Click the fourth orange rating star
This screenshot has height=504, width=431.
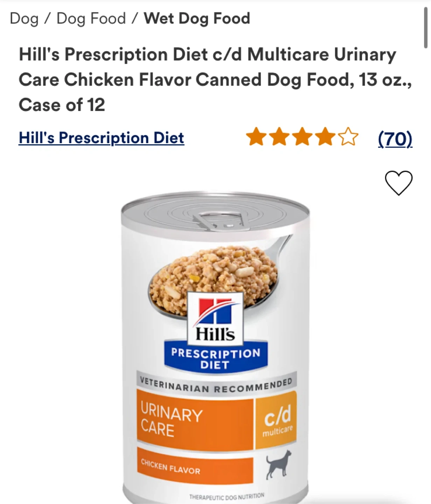(326, 137)
